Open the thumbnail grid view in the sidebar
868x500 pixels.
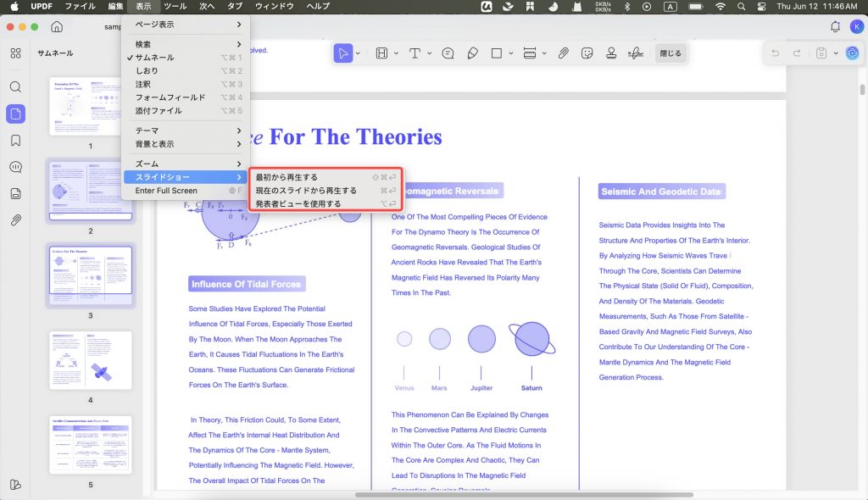[x=15, y=53]
